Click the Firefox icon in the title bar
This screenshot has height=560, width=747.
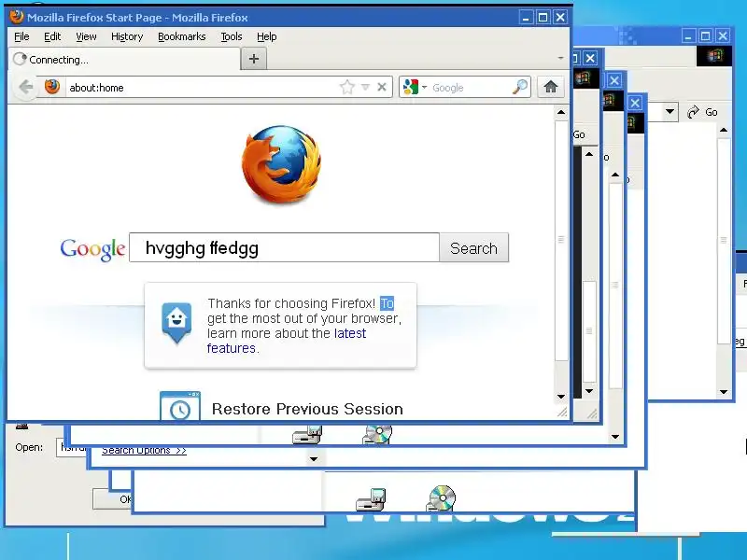tap(17, 17)
